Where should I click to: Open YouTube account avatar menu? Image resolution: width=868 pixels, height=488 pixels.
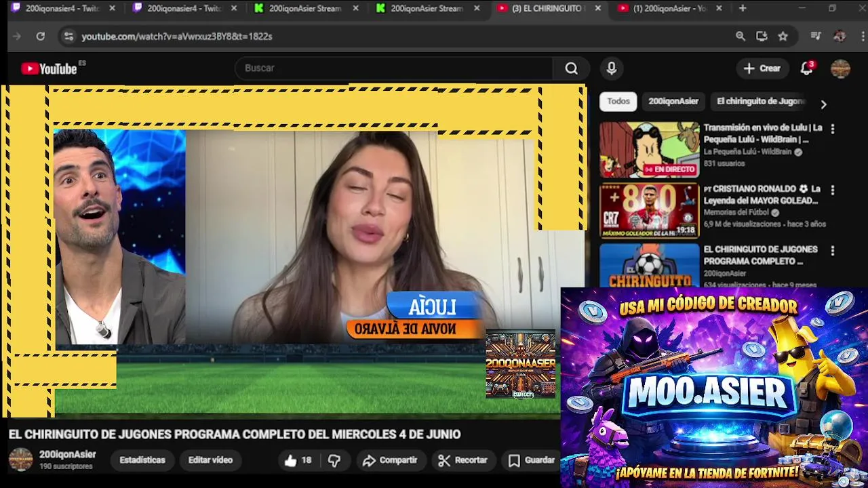coord(840,68)
